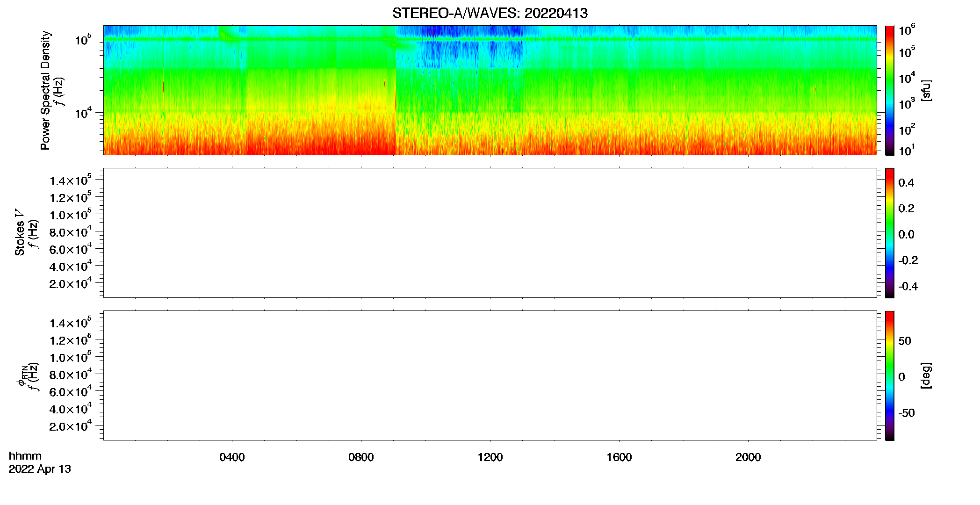Click the sfu power spectral density colorbar
Image resolution: width=980 pixels, height=505 pixels.
point(890,90)
